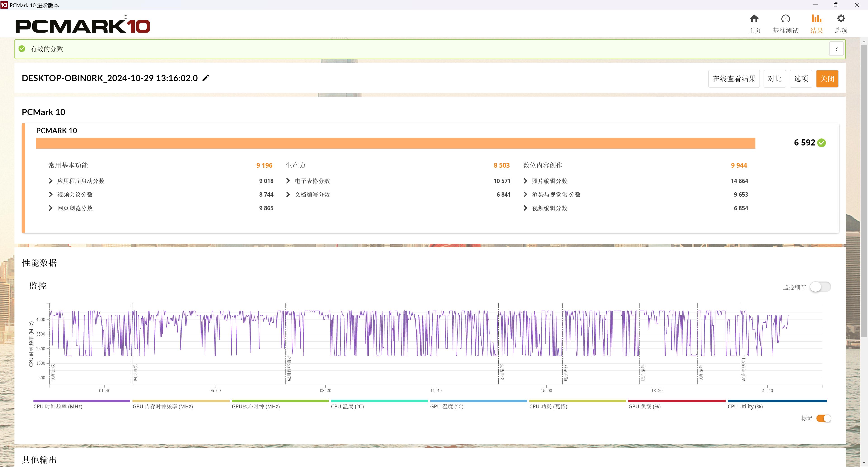Toggle CPU 温度 (°C) legend series
The width and height of the screenshot is (868, 467).
(x=347, y=406)
